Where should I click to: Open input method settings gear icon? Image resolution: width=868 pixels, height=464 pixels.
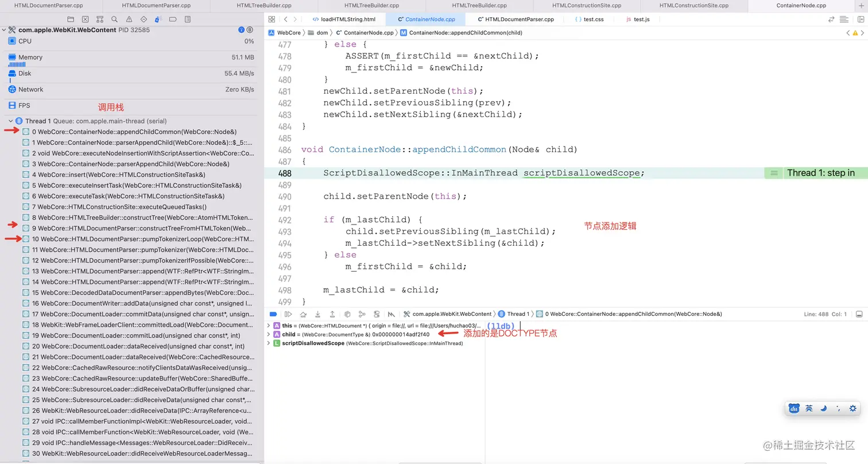(x=852, y=408)
